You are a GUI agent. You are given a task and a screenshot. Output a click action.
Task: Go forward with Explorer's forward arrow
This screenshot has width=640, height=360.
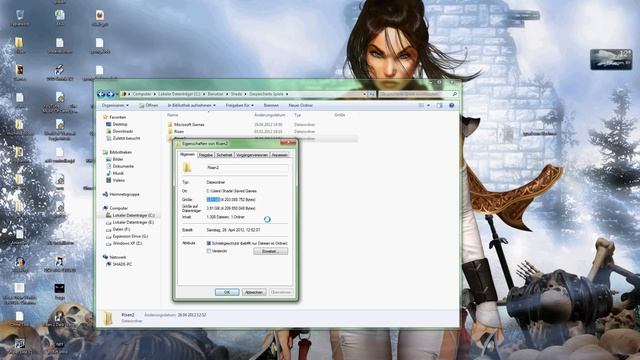click(109, 94)
